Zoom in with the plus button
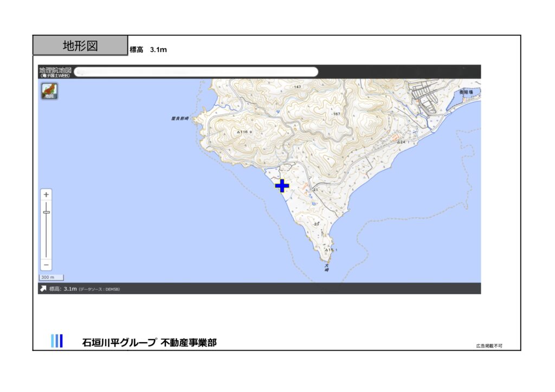Screen dimensions: 555x392 click(x=46, y=194)
